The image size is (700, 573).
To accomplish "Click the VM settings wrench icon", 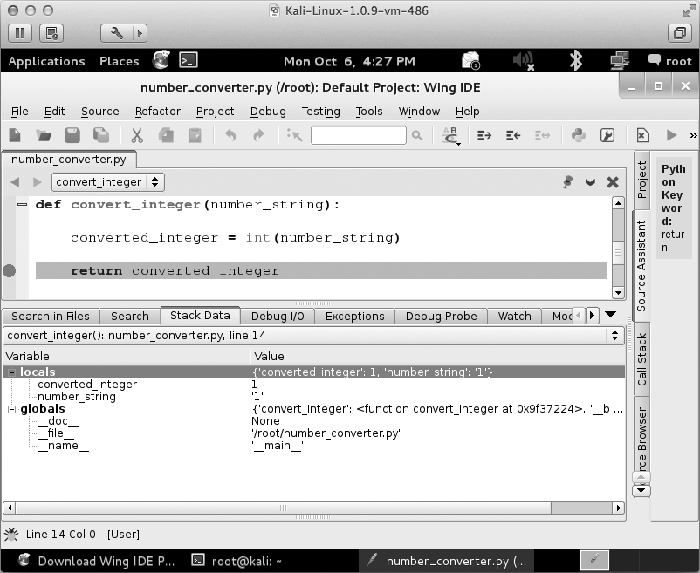I will pyautogui.click(x=116, y=32).
